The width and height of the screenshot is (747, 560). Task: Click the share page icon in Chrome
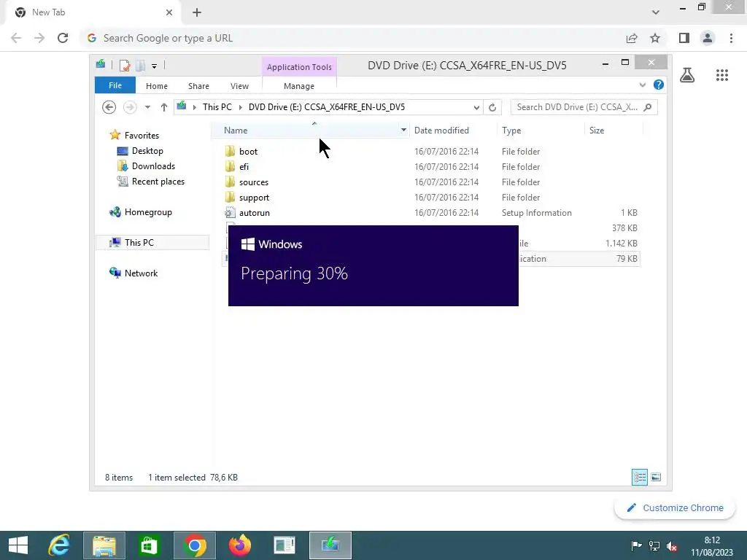[x=632, y=38]
